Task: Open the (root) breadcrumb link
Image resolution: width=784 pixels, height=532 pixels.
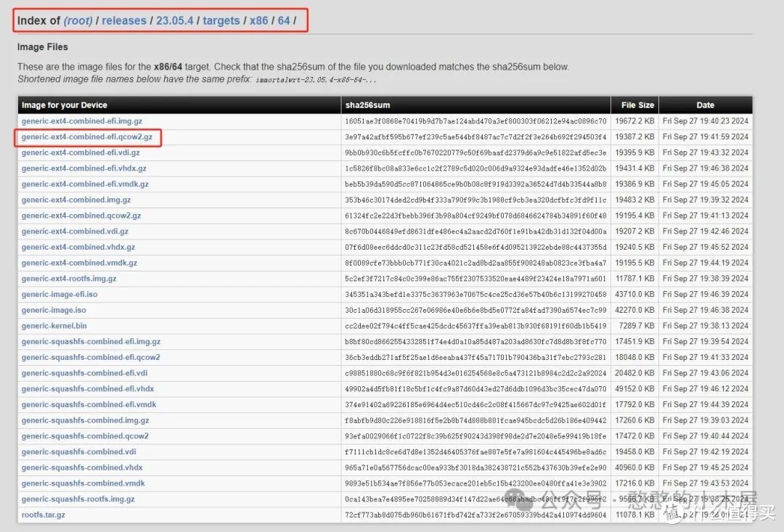Action: 78,20
